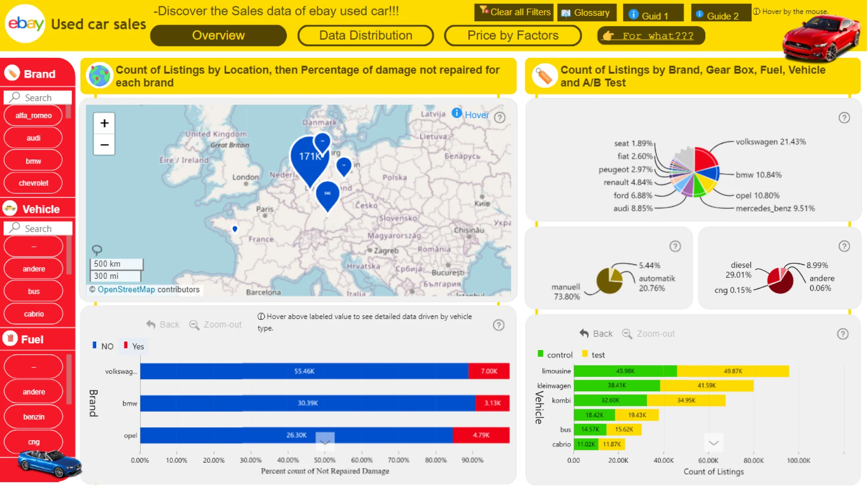Image resolution: width=868 pixels, height=488 pixels.
Task: Click the blue Hover info icon on map
Action: (457, 113)
